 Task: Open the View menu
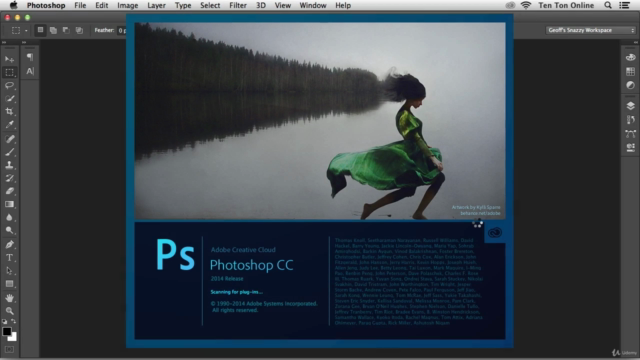[282, 5]
